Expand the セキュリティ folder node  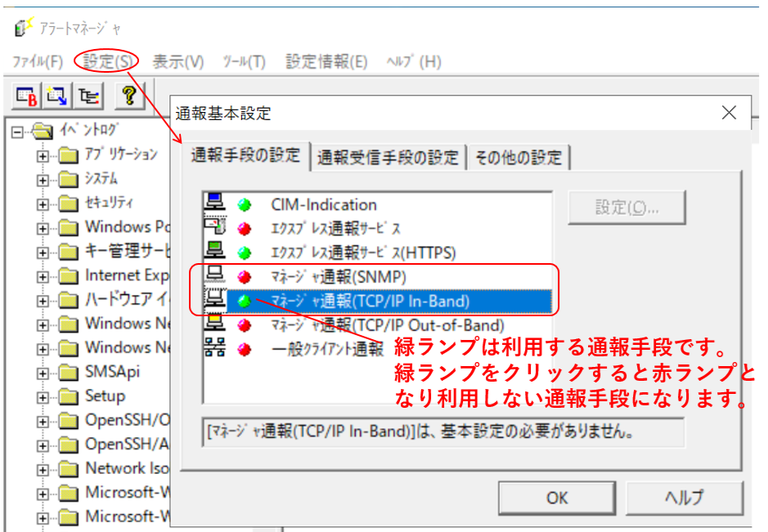(43, 203)
